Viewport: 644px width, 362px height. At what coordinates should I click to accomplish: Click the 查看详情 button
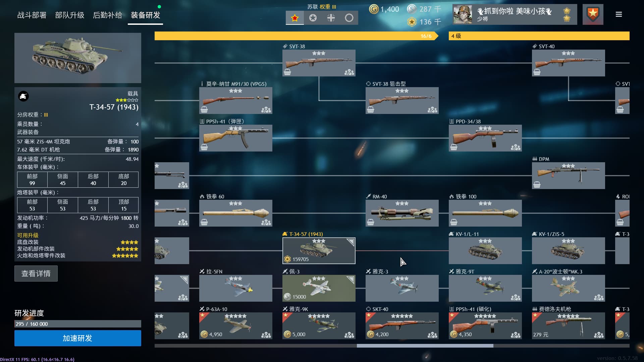click(36, 274)
